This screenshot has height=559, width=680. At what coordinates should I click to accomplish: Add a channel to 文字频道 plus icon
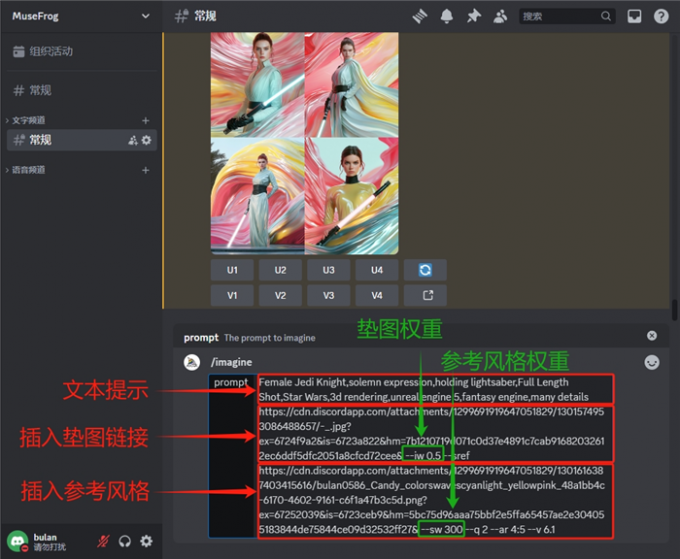146,120
